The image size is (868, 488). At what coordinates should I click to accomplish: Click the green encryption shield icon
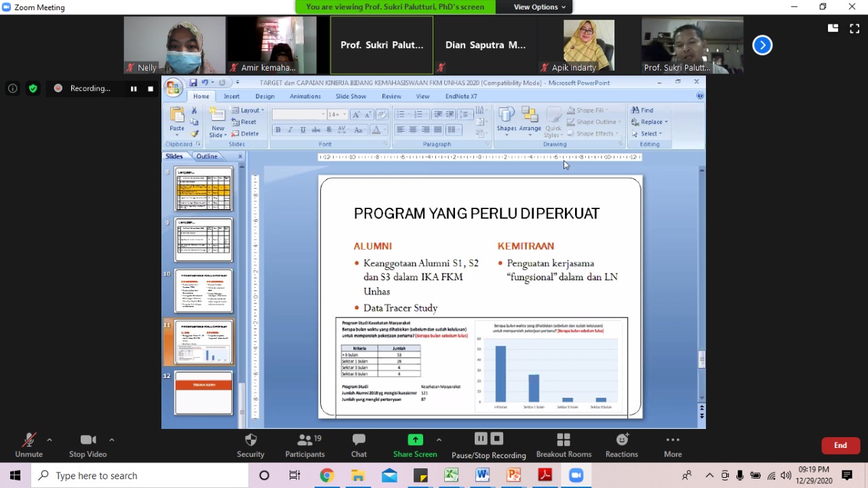click(x=33, y=88)
